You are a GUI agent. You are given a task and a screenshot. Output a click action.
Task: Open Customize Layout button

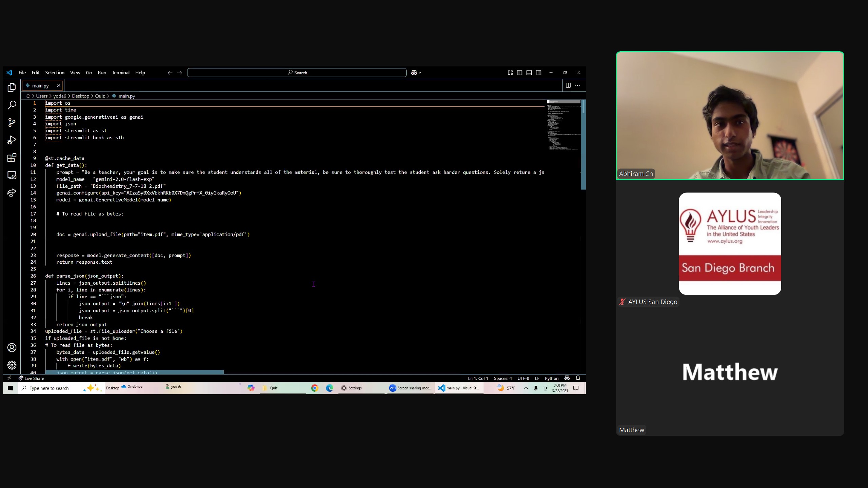pyautogui.click(x=510, y=73)
